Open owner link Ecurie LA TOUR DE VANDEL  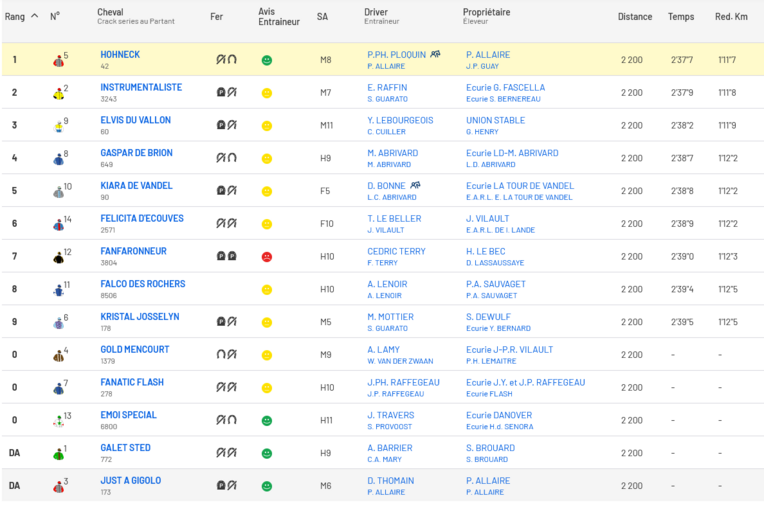(520, 186)
